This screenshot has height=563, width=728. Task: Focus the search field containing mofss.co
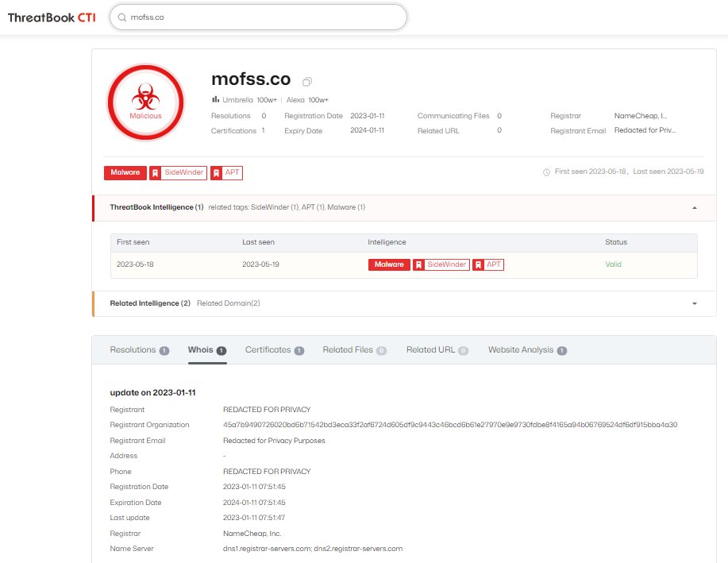point(258,17)
